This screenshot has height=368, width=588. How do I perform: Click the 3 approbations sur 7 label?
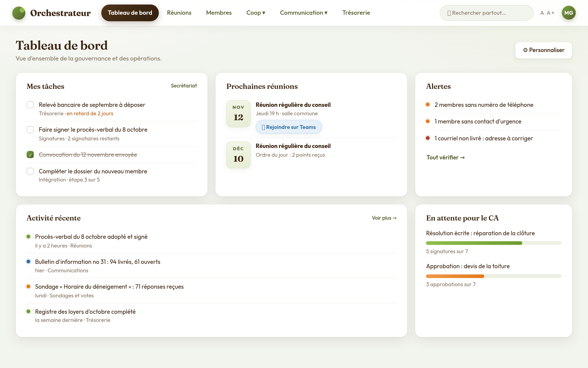pyautogui.click(x=451, y=285)
